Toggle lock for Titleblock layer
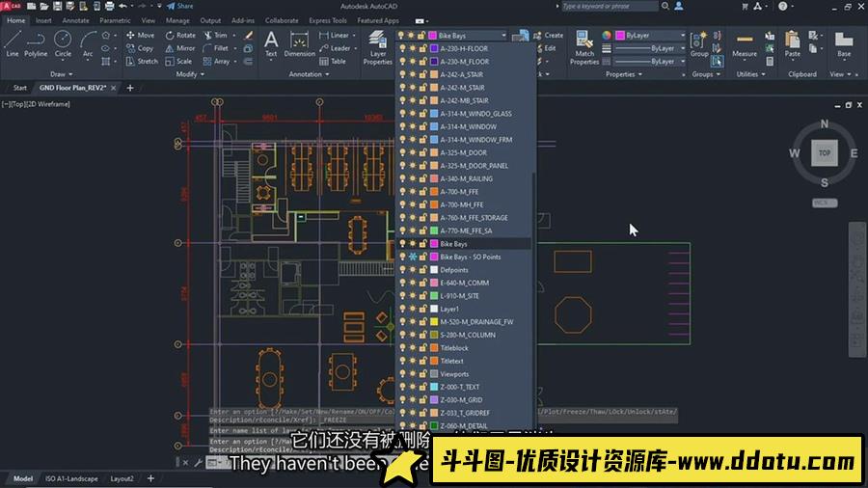This screenshot has width=868, height=488. point(423,348)
